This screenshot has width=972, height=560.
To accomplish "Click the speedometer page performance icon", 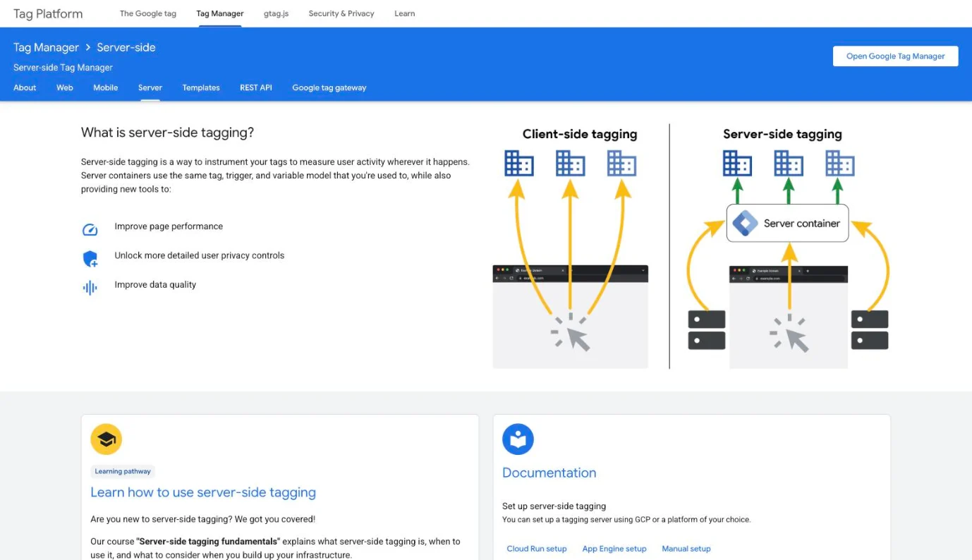I will point(90,229).
